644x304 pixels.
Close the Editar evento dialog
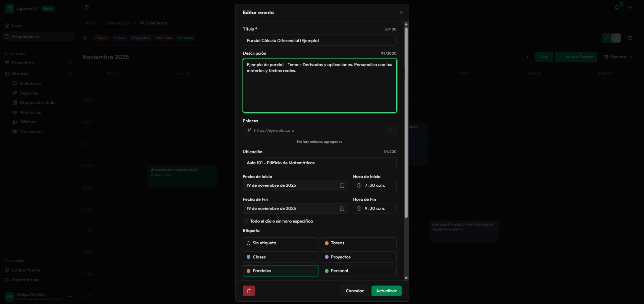(x=401, y=12)
